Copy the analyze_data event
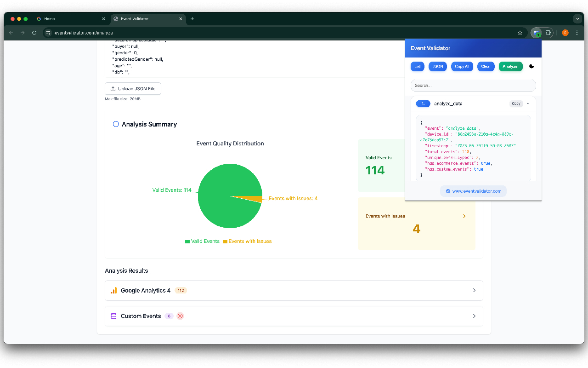Screen dimensions: 588x368 (x=516, y=103)
